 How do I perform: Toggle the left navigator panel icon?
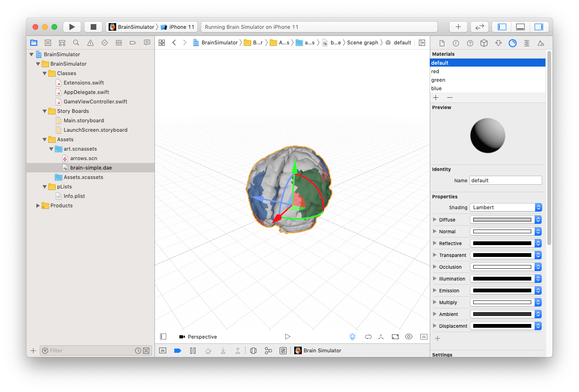(501, 26)
